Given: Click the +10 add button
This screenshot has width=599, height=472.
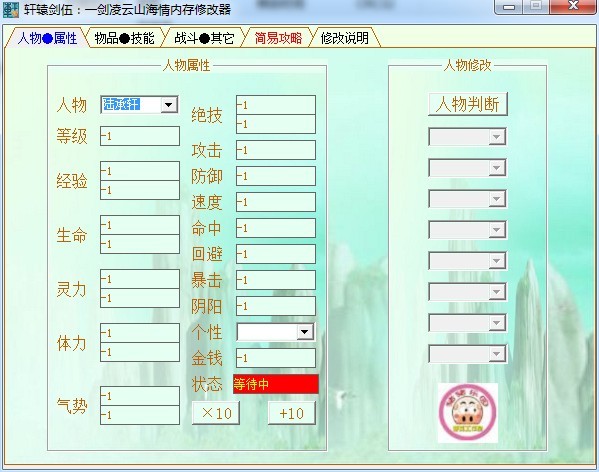Looking at the screenshot, I should [x=292, y=413].
